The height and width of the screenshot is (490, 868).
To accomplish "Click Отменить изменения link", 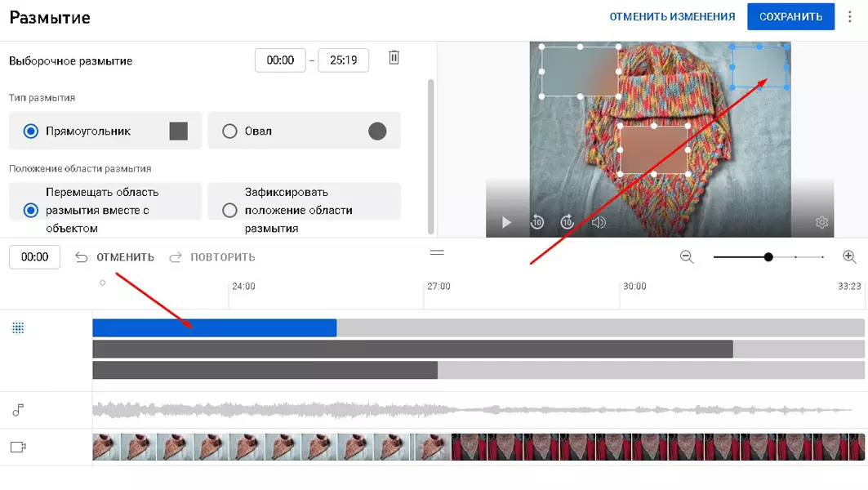I will coord(672,16).
